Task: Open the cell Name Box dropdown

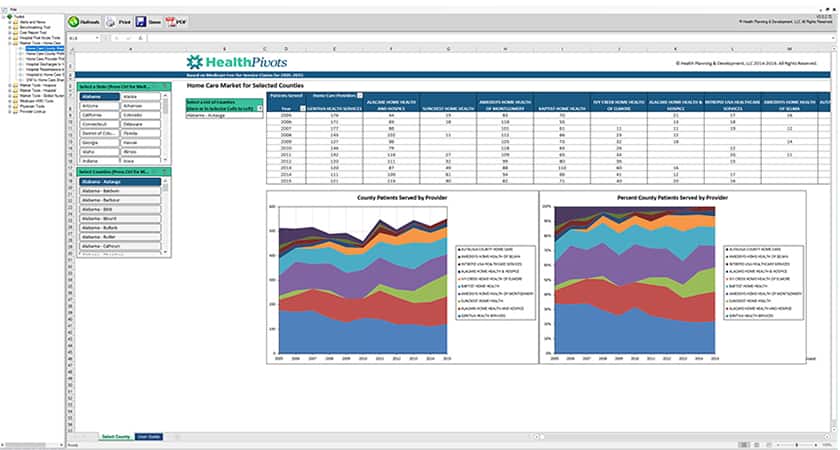Action: [x=98, y=38]
